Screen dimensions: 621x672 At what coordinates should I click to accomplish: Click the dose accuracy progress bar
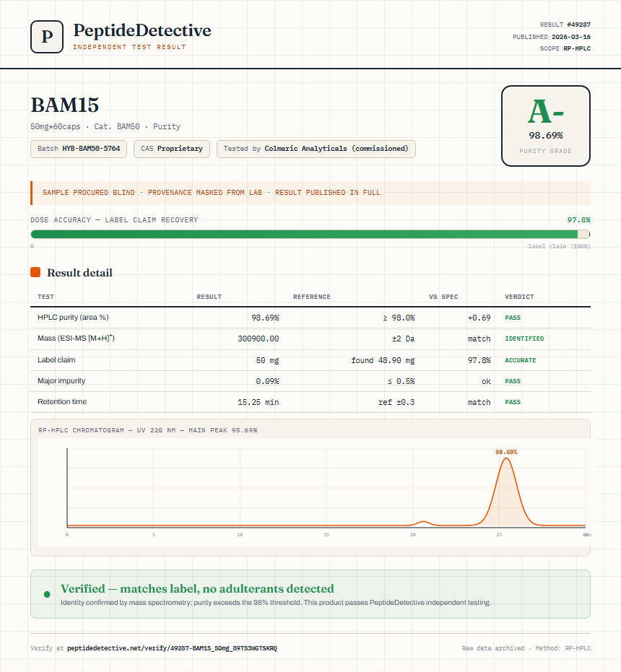click(x=310, y=234)
